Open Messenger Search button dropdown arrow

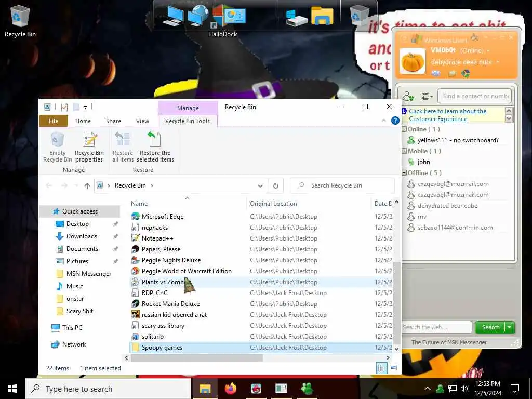click(509, 327)
